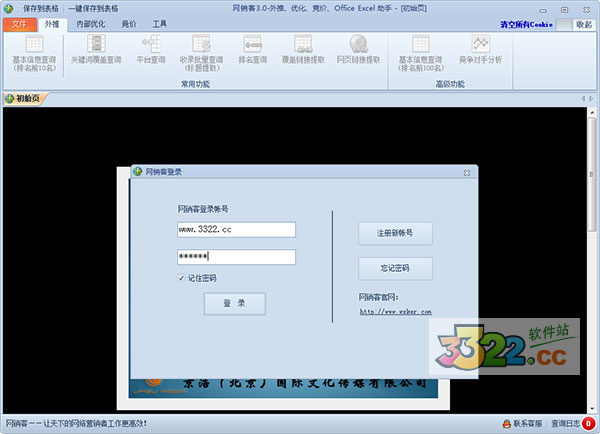Open 覆盖链接提取 tool
600x434 pixels.
click(303, 49)
